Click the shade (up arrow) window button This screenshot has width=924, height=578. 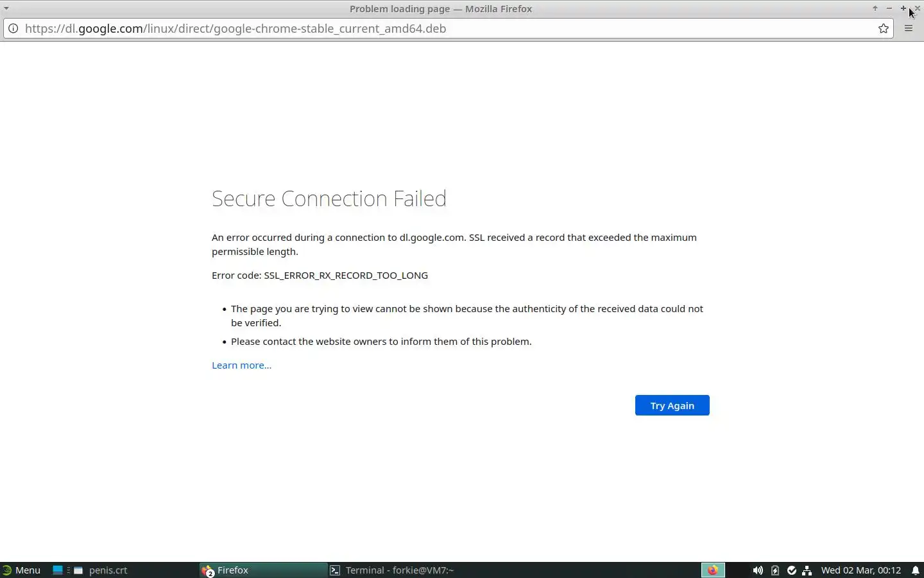[x=875, y=8]
